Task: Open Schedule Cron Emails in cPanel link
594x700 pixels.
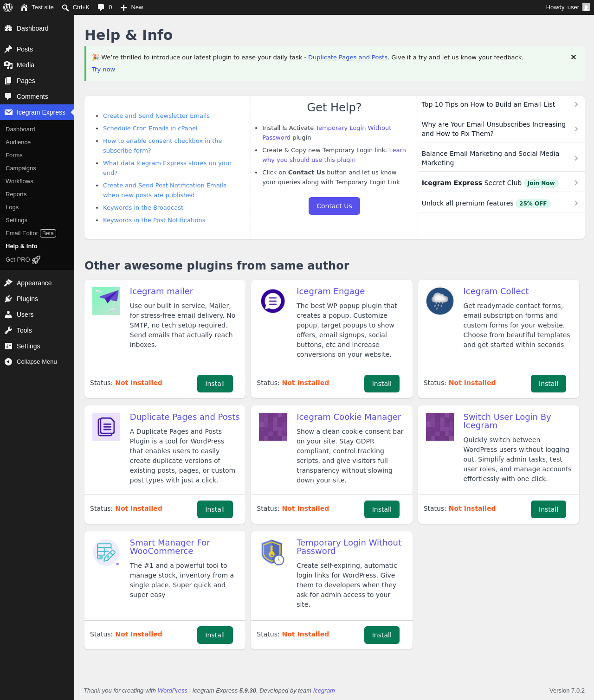Action: click(x=150, y=128)
